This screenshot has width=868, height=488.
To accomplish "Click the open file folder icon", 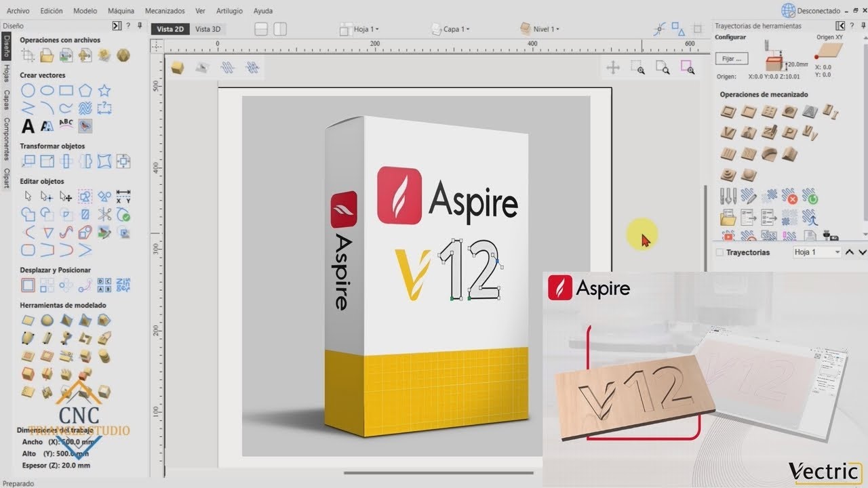I will point(47,55).
